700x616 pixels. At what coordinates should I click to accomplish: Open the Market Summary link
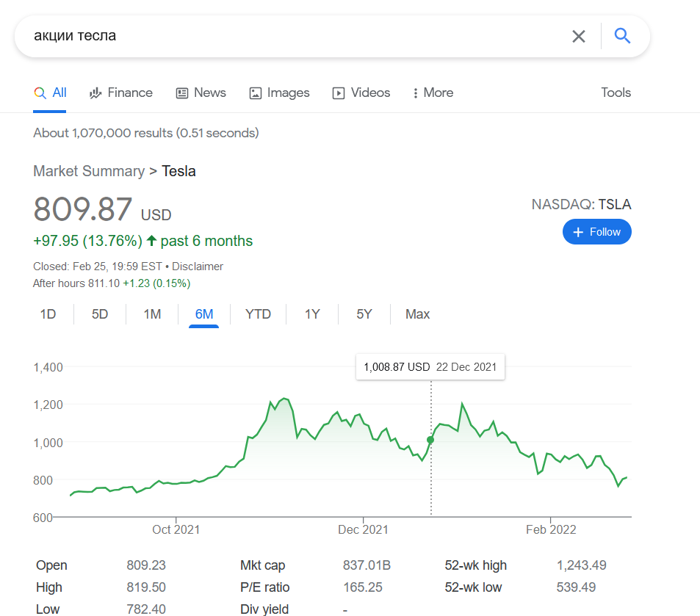pyautogui.click(x=89, y=171)
